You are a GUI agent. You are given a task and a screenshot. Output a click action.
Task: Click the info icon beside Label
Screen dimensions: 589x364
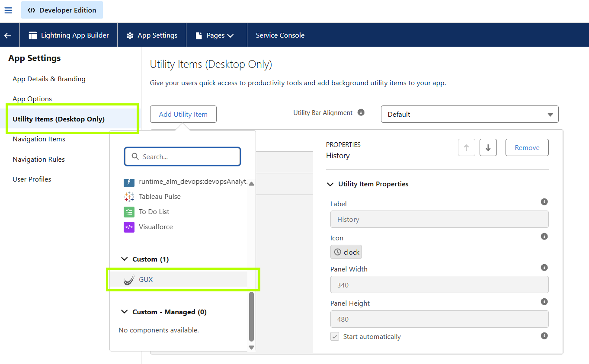544,202
